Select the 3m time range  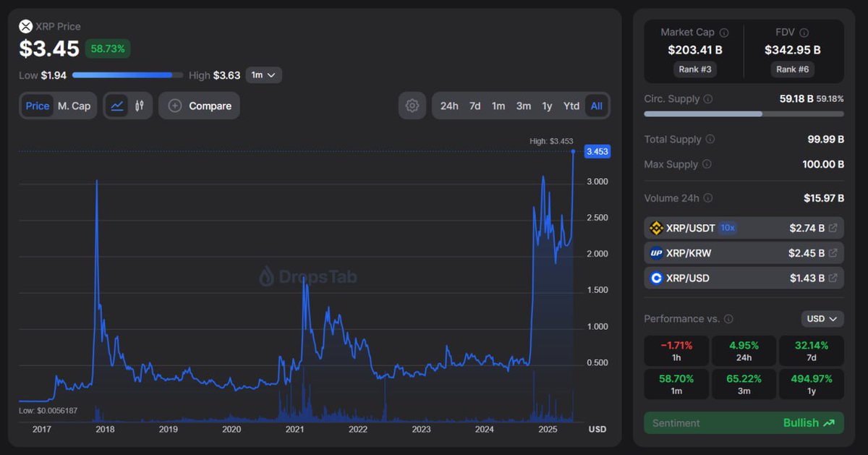point(524,106)
